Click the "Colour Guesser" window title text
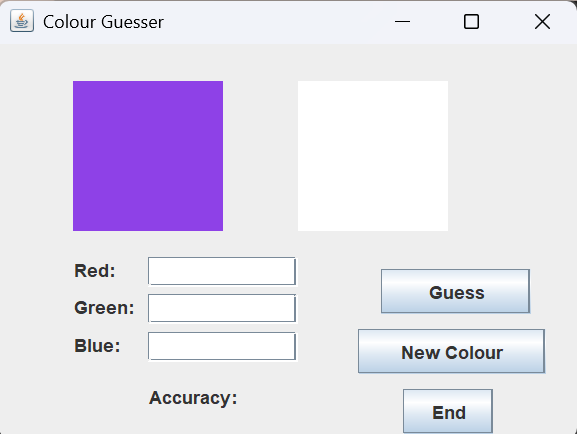This screenshot has height=434, width=577. (103, 22)
